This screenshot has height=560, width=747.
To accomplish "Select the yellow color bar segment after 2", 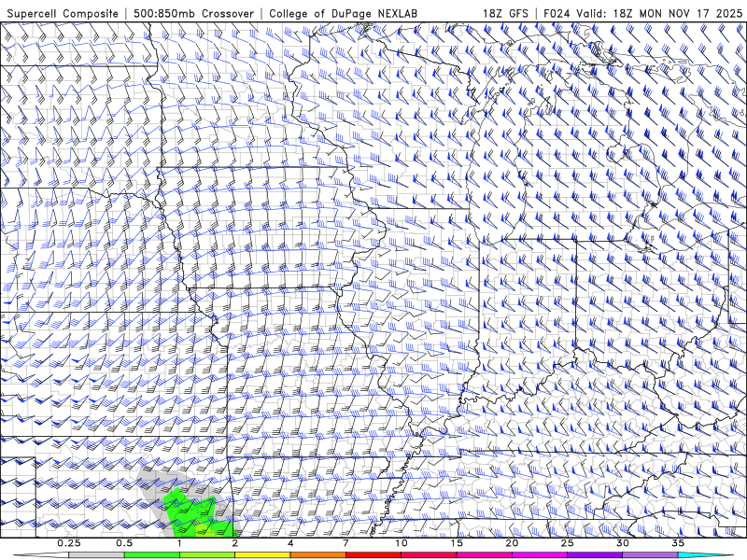I will coord(262,555).
